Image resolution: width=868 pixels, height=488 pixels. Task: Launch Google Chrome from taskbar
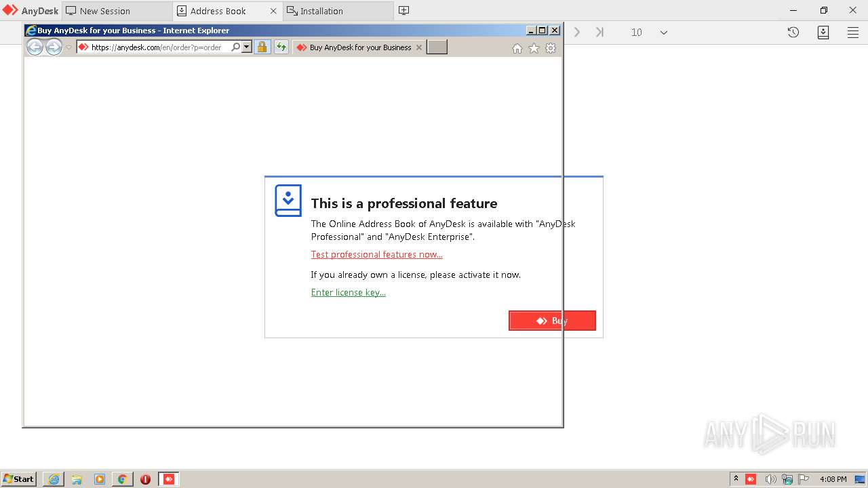pyautogui.click(x=123, y=479)
